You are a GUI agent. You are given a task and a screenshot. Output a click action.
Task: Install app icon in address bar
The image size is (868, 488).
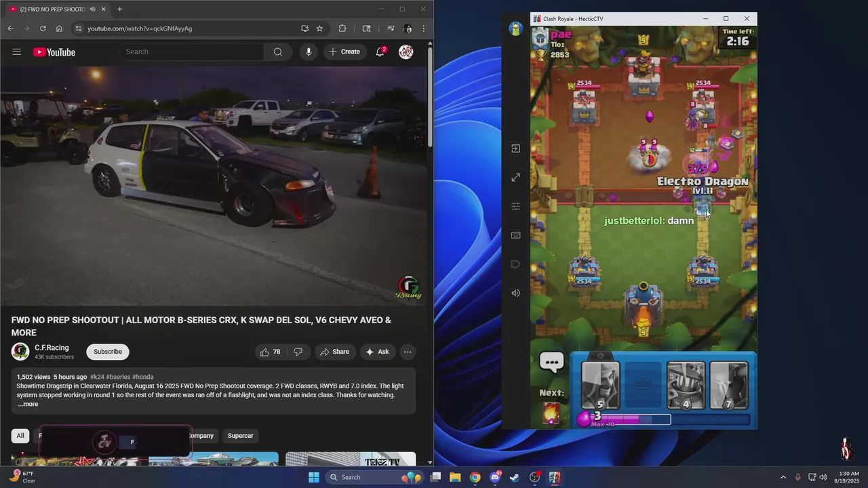coord(305,28)
